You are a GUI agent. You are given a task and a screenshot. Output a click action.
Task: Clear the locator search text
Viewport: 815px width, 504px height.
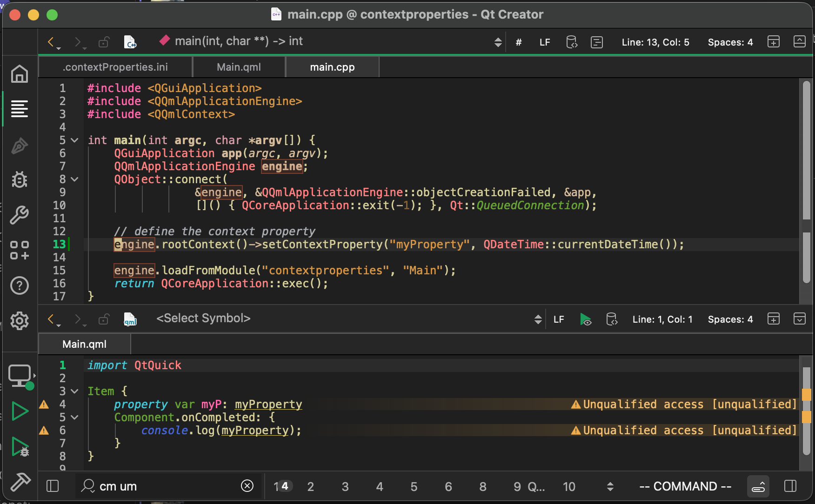(x=247, y=486)
